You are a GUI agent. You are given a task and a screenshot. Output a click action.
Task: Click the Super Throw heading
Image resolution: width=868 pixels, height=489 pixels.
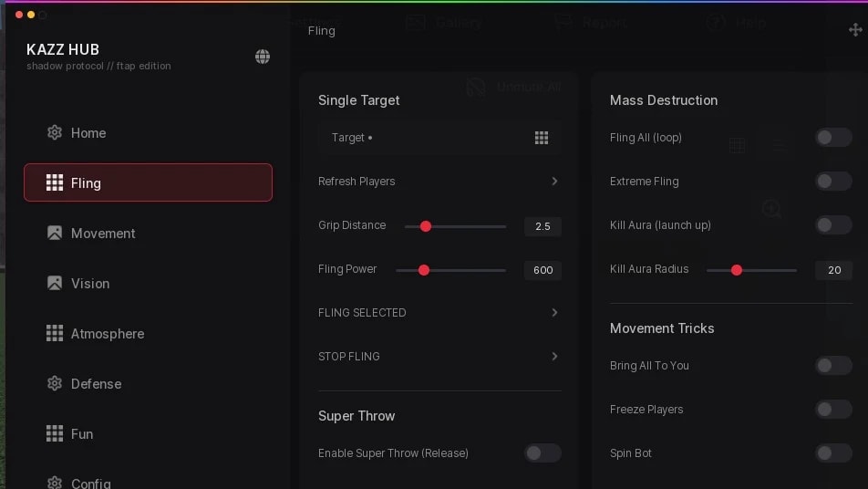tap(356, 416)
